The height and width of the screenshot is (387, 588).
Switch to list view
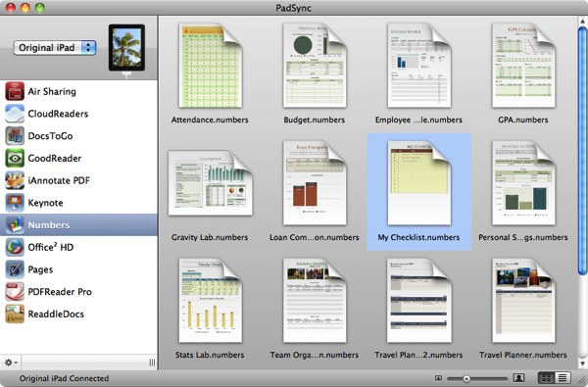click(563, 378)
